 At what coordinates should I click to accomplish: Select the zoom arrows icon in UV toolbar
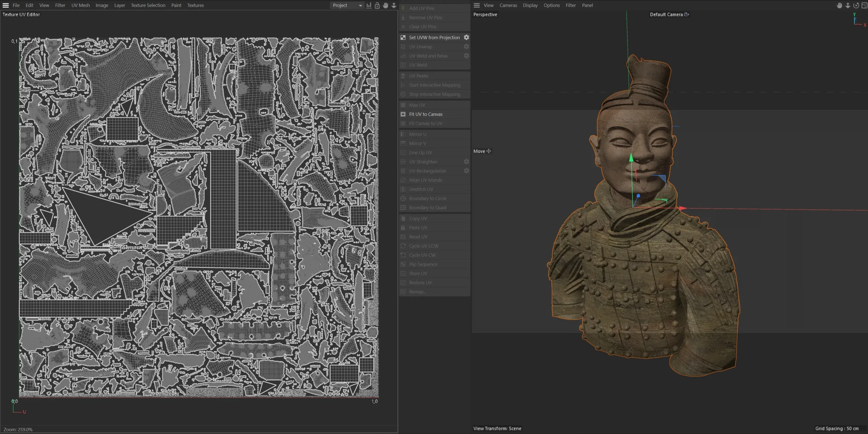[x=394, y=5]
